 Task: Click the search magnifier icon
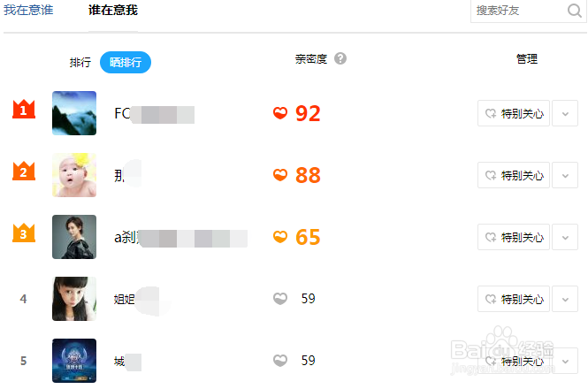coord(574,11)
